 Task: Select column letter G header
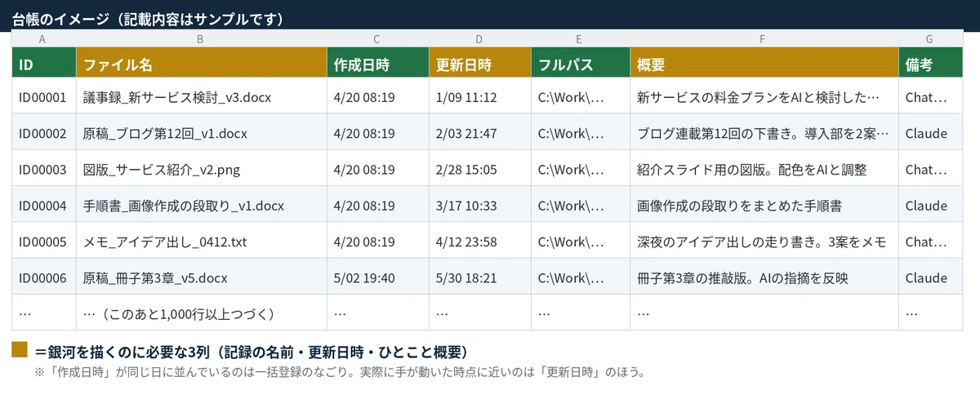click(929, 39)
